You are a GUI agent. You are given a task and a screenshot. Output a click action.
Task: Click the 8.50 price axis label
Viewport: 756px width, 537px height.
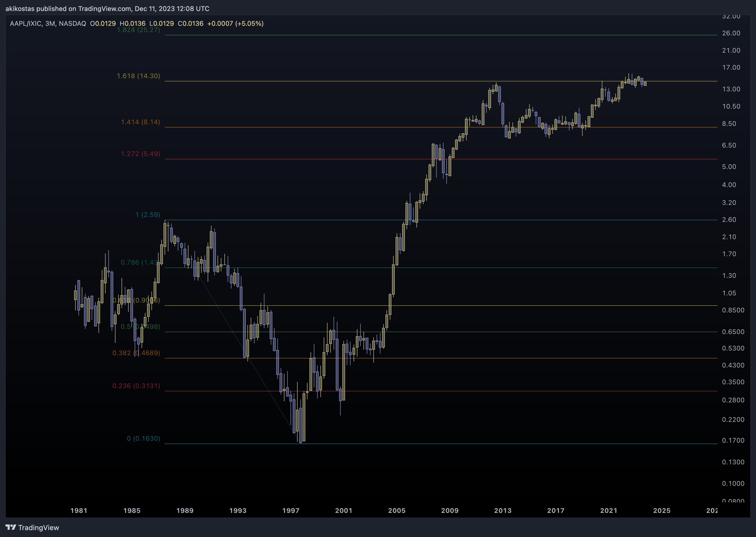(x=729, y=124)
